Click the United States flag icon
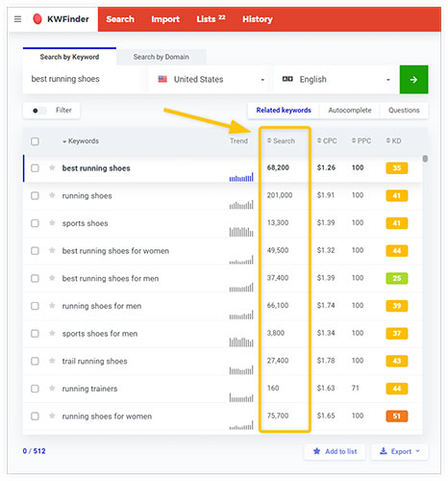 click(162, 79)
